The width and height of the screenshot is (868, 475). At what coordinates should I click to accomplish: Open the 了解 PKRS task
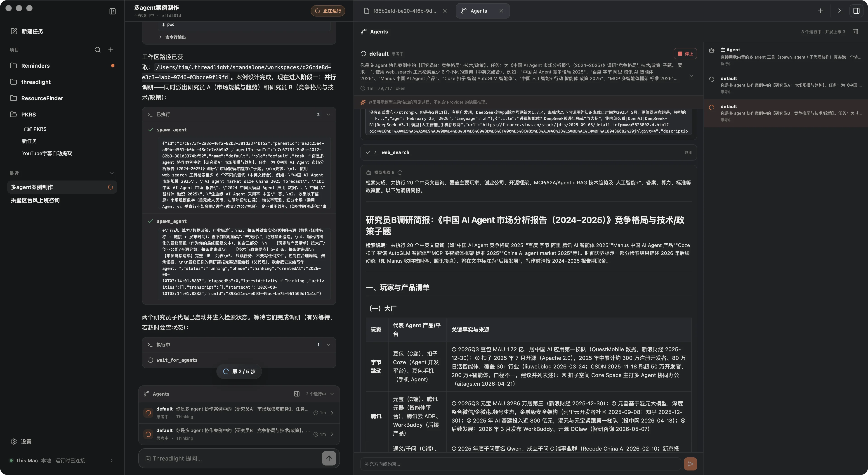(x=34, y=129)
